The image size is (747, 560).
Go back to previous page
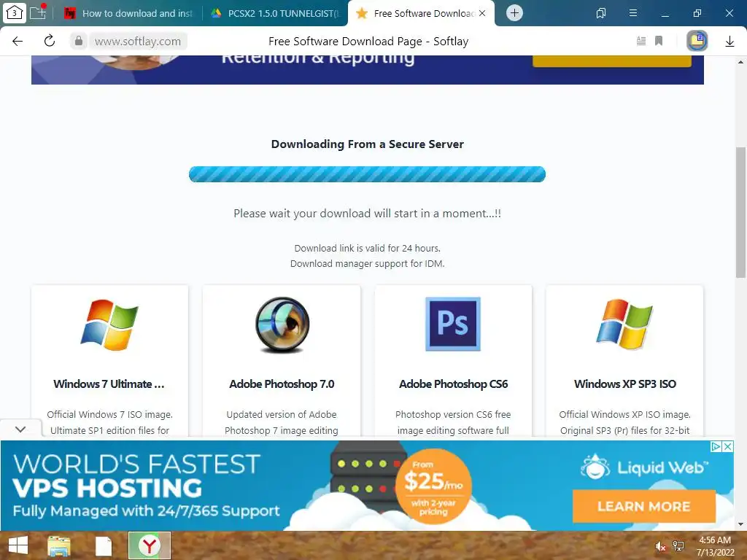(18, 41)
